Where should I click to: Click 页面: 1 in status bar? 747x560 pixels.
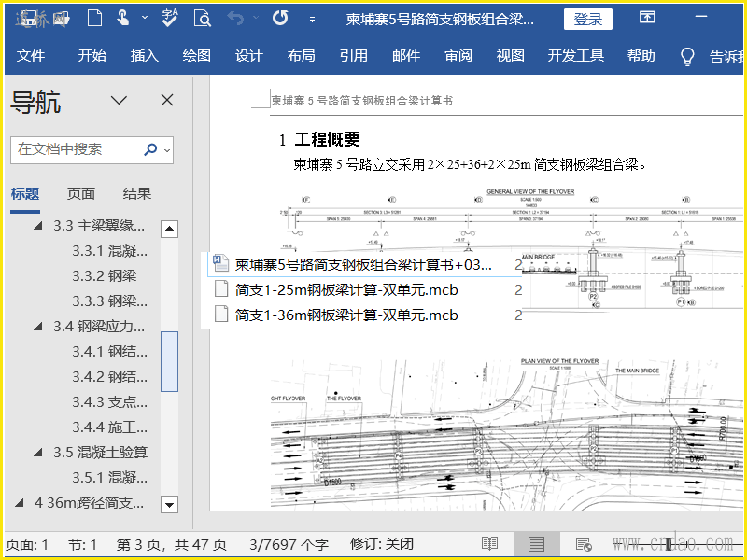27,544
